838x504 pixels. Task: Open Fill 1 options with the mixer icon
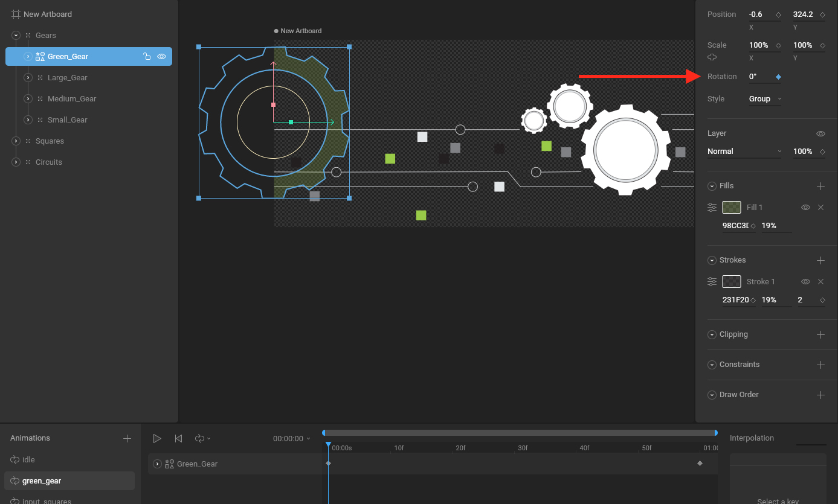[712, 207]
